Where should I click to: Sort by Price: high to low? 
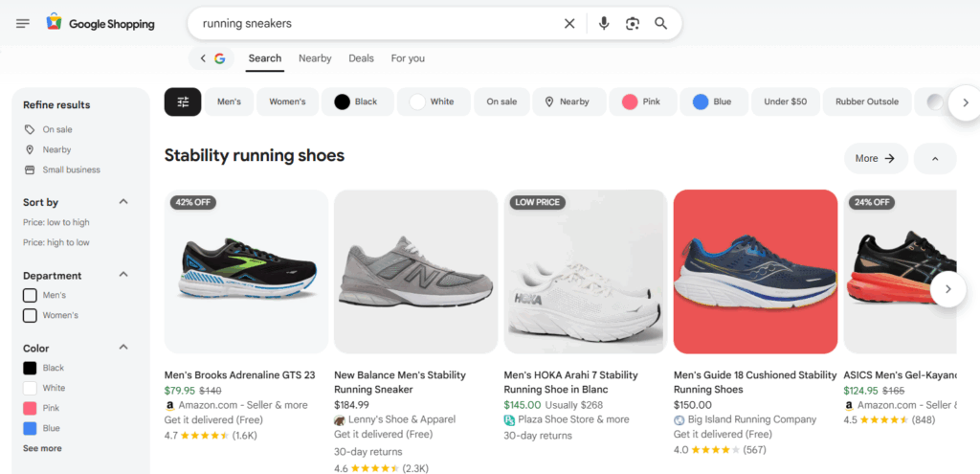(56, 242)
